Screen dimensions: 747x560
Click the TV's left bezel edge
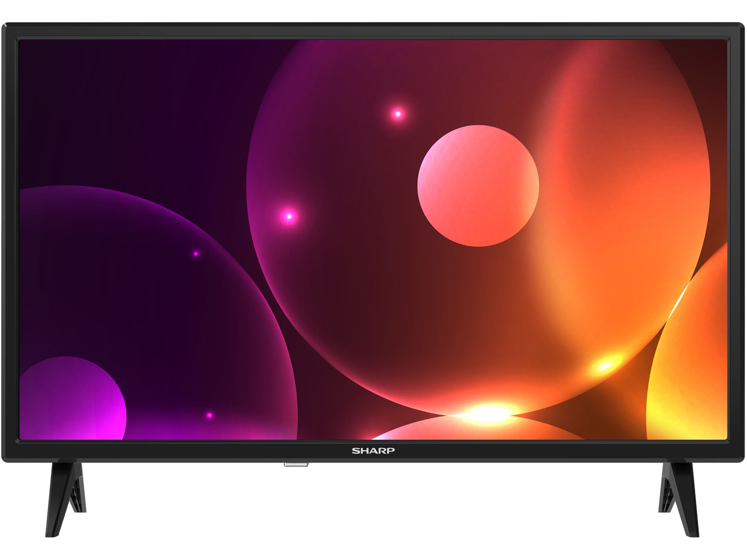coord(10,239)
